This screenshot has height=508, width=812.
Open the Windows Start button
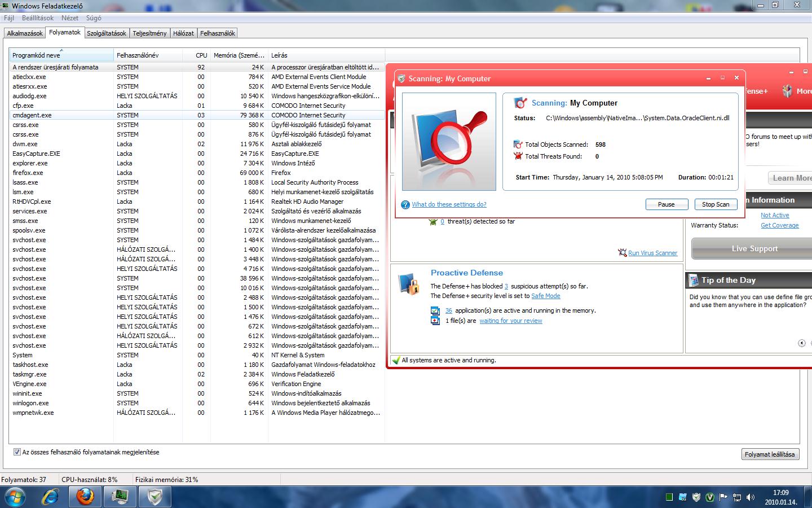coord(15,497)
